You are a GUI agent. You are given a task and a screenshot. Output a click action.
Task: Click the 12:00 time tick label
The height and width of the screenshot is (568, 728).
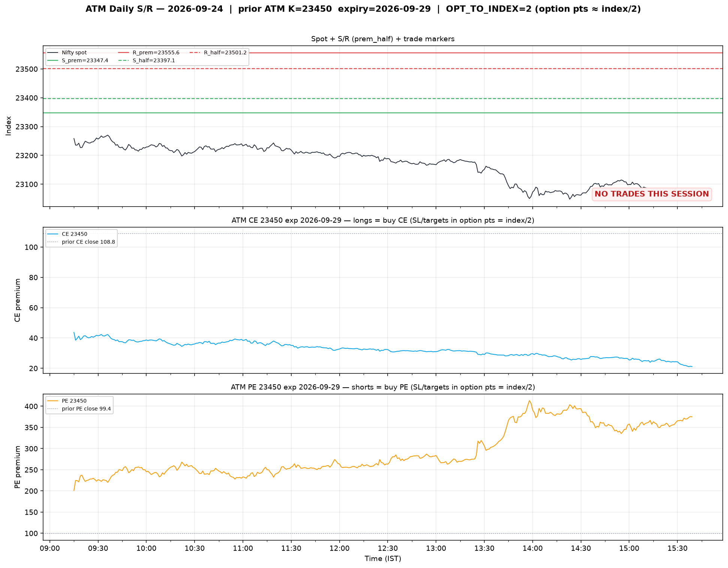click(340, 548)
